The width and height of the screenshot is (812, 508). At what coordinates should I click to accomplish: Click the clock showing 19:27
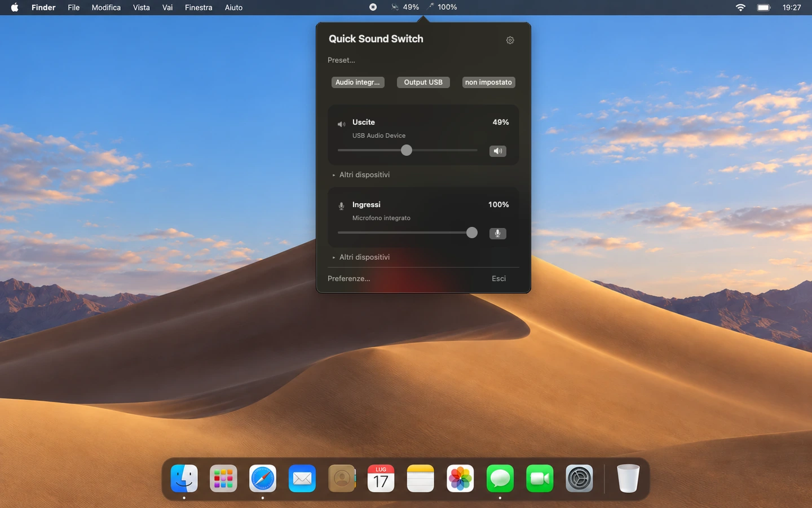pos(792,7)
